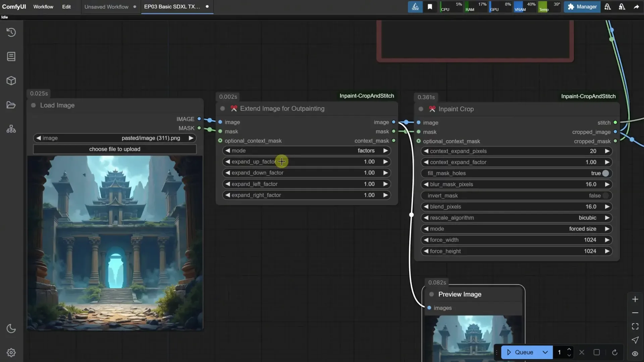This screenshot has height=362, width=644.
Task: Click the choose file to upload button
Action: point(115,149)
